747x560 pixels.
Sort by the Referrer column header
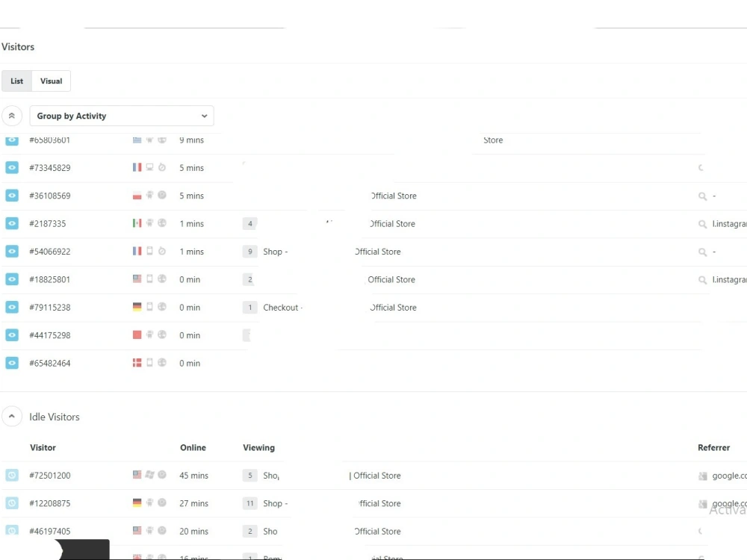(x=713, y=447)
